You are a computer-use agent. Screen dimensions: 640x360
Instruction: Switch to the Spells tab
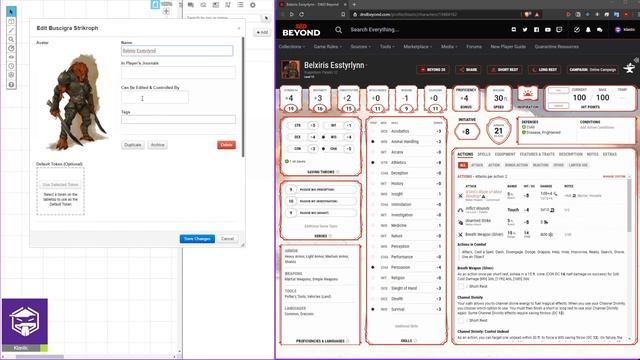pos(484,154)
